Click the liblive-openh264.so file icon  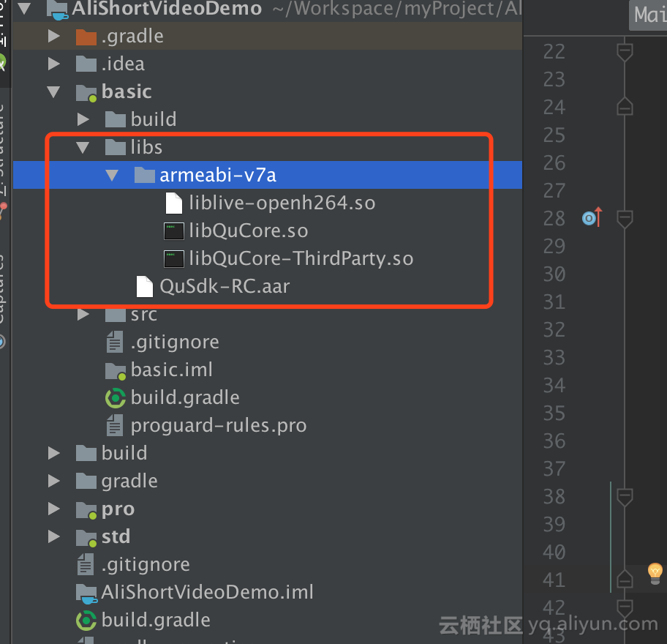tap(174, 203)
